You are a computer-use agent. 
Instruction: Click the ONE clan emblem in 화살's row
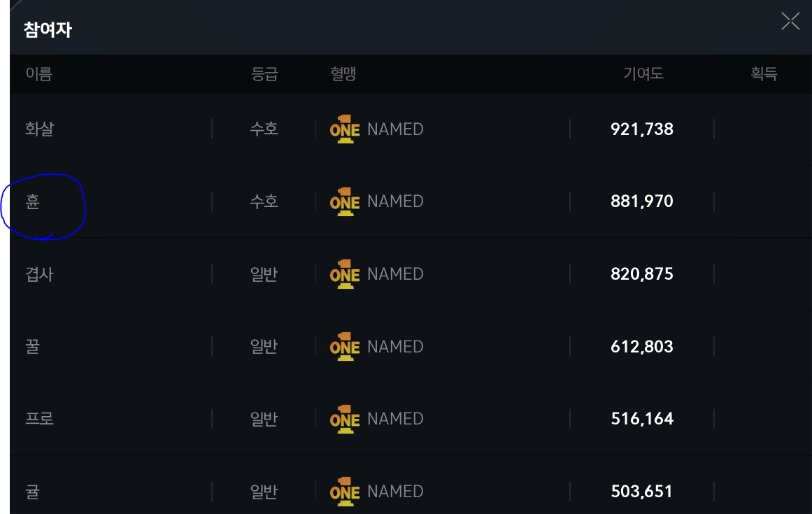[345, 129]
